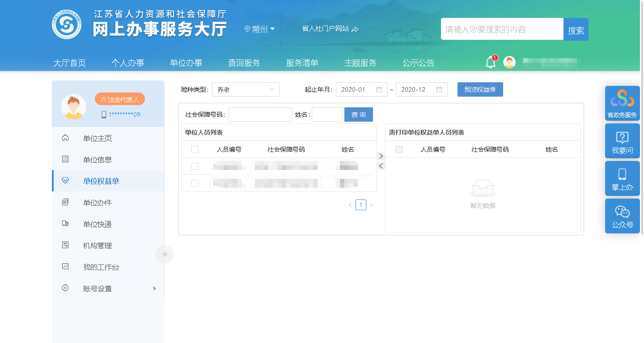Open the 常州 city selector

260,30
